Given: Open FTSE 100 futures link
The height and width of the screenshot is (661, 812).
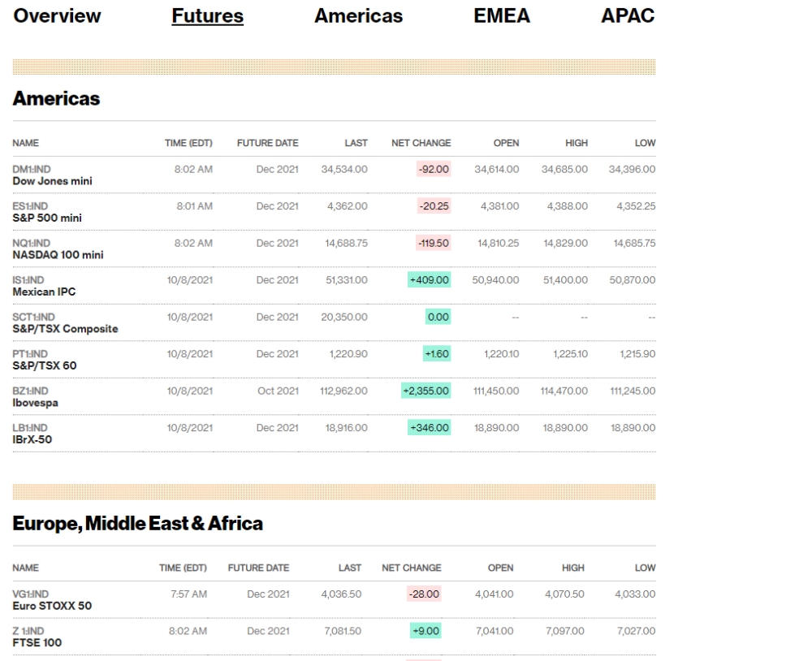Looking at the screenshot, I should (x=37, y=643).
